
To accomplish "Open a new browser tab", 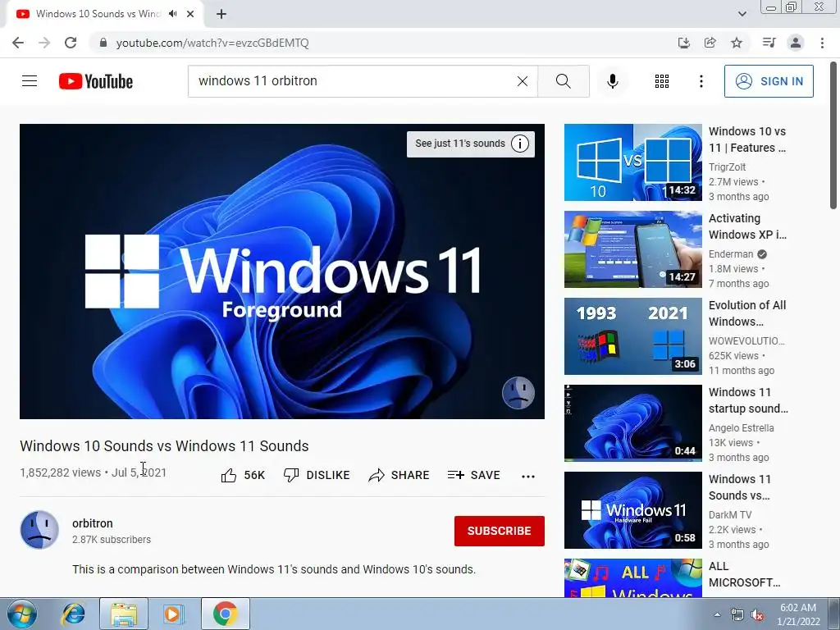I will (x=221, y=14).
